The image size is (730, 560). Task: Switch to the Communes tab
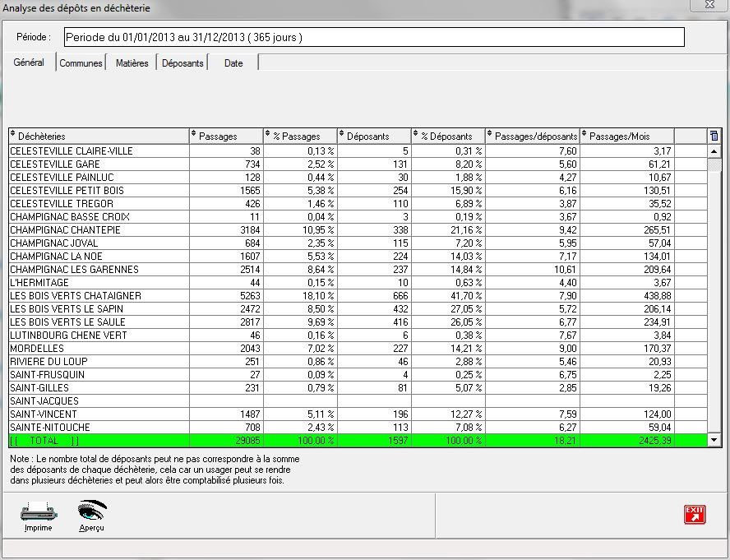(x=81, y=63)
